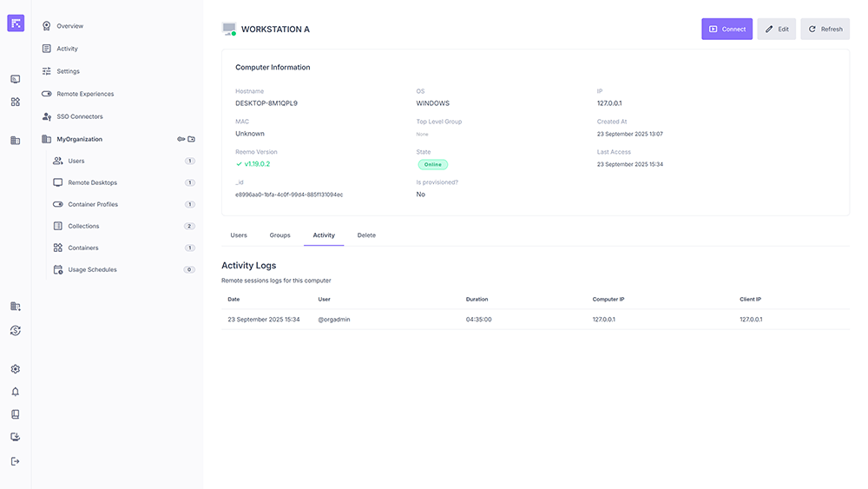The height and width of the screenshot is (489, 868).
Task: Open the notifications bell icon
Action: 16,392
